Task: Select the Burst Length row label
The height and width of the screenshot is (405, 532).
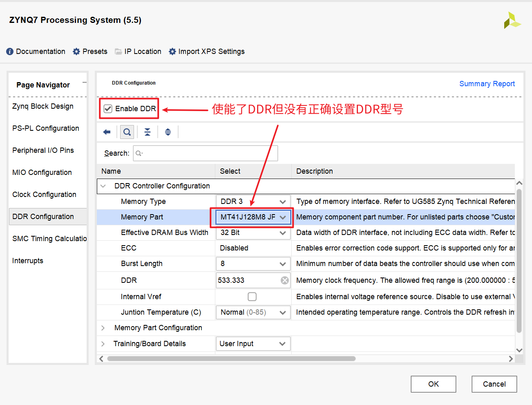Action: click(142, 264)
